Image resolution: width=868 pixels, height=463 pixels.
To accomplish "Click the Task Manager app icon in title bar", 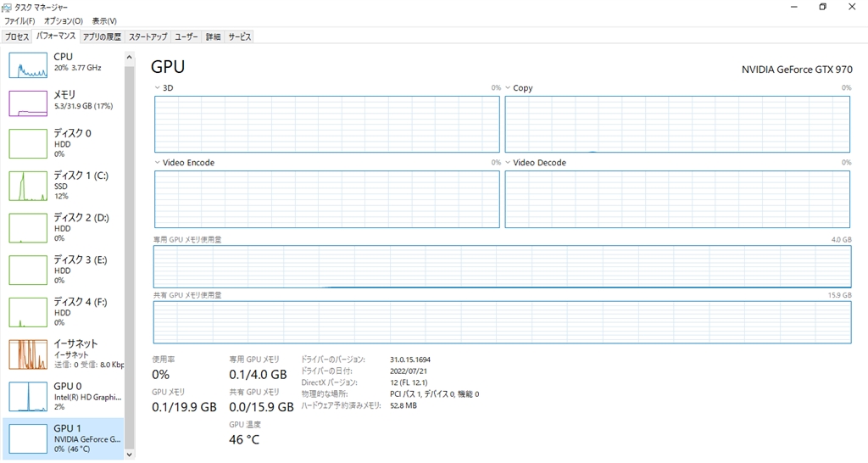I will [8, 7].
